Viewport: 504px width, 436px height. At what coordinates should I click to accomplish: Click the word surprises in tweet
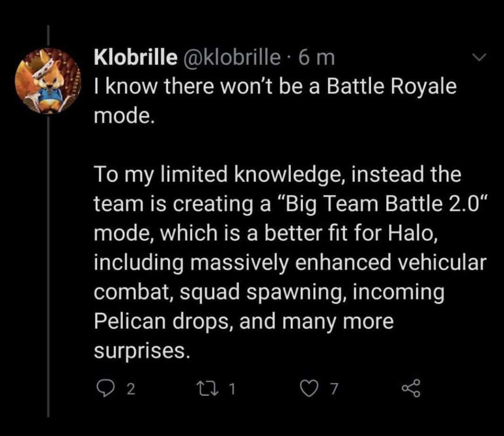[141, 351]
